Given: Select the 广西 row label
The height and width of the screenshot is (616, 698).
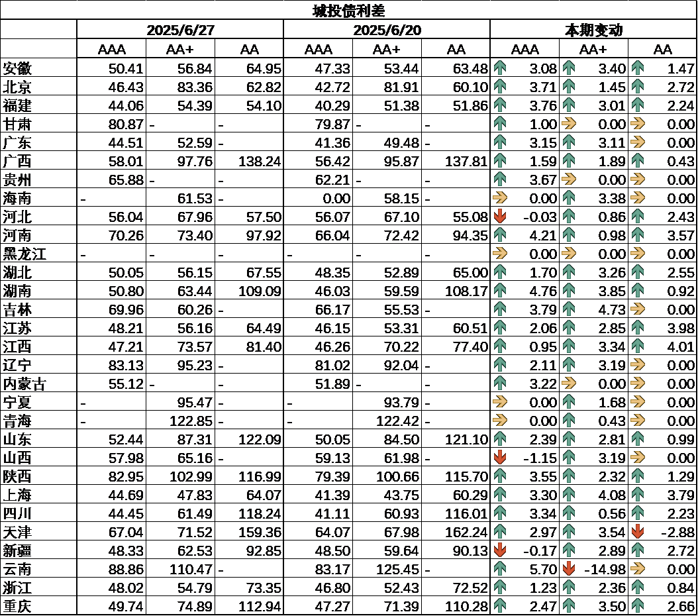Looking at the screenshot, I should coord(17,161).
